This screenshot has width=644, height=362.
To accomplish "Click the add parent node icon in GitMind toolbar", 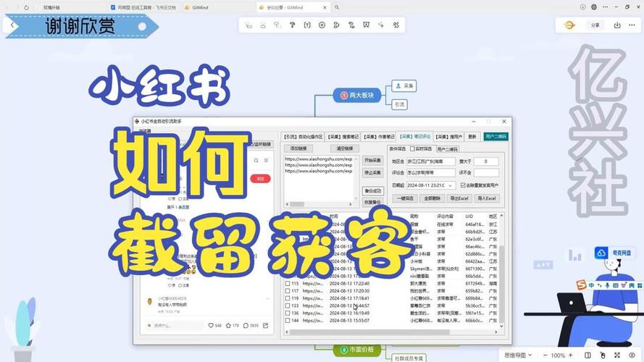I will tap(277, 25).
